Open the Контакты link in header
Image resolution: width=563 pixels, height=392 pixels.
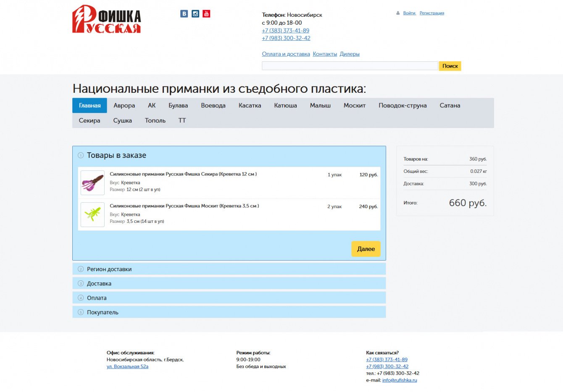pyautogui.click(x=325, y=54)
